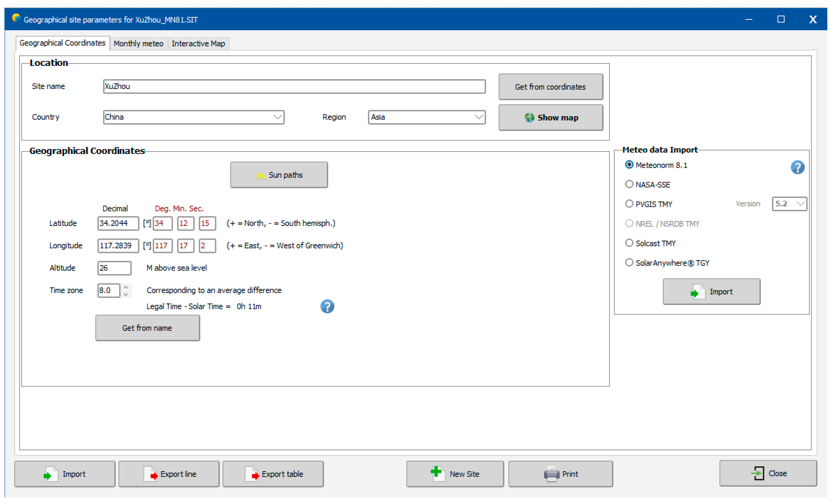Viewport: 835px width, 504px height.
Task: Click the printer icon on Print button
Action: (551, 474)
